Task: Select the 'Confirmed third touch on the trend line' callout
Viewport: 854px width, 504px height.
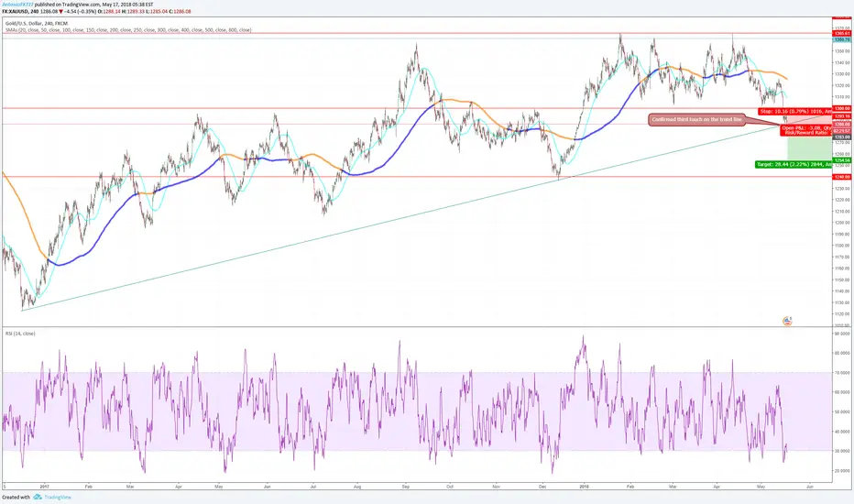Action: tap(697, 119)
